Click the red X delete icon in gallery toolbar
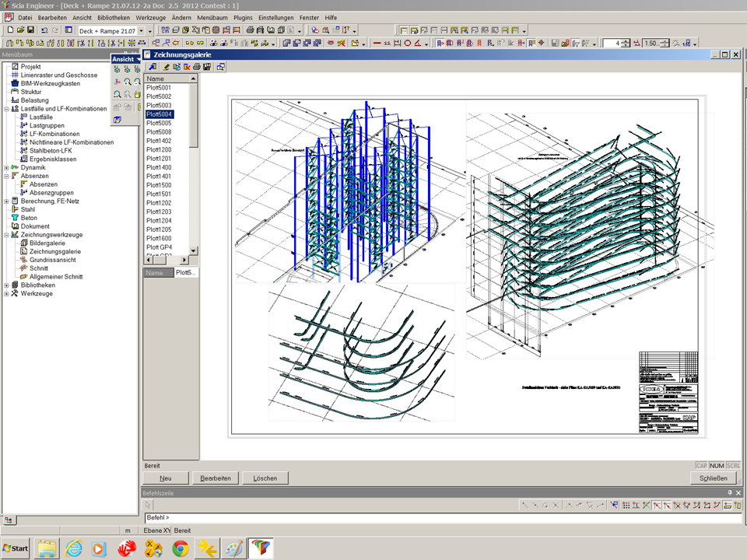This screenshot has width=747, height=560. pos(187,68)
